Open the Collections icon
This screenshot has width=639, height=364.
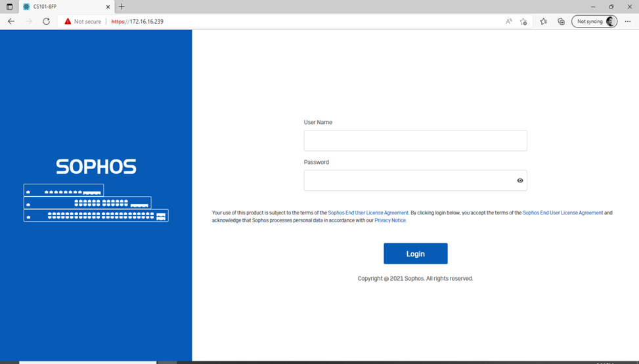(561, 21)
